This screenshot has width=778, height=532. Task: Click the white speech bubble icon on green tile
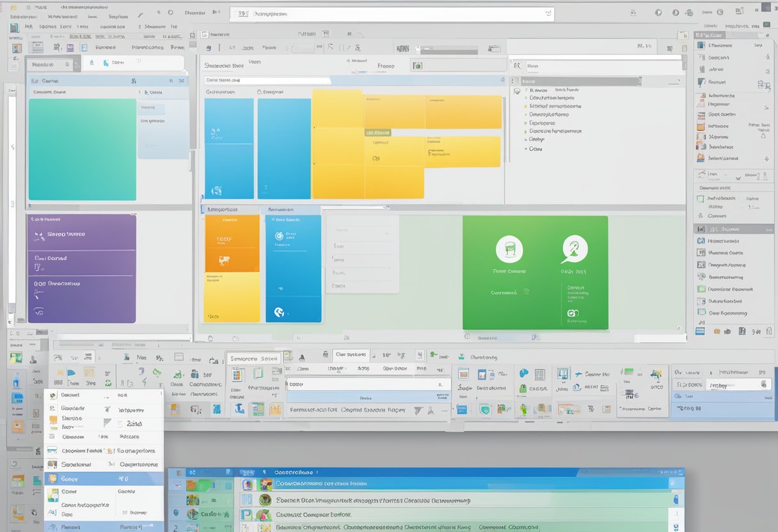tap(574, 249)
